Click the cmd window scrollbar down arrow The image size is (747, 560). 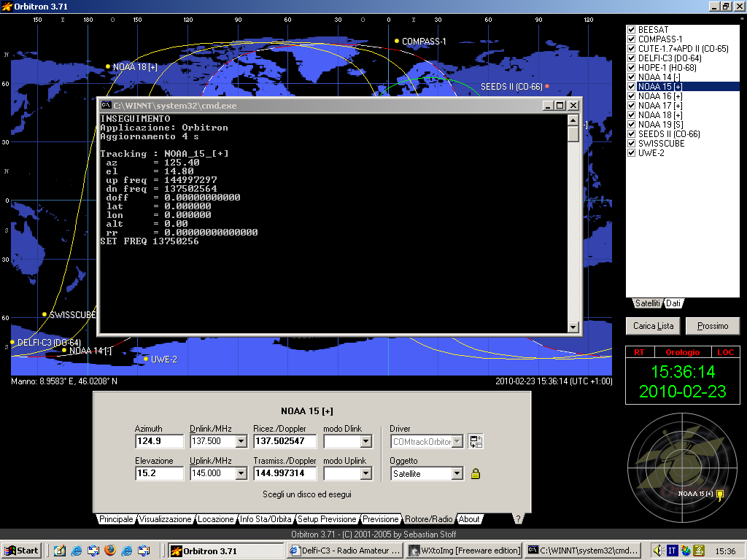[573, 327]
